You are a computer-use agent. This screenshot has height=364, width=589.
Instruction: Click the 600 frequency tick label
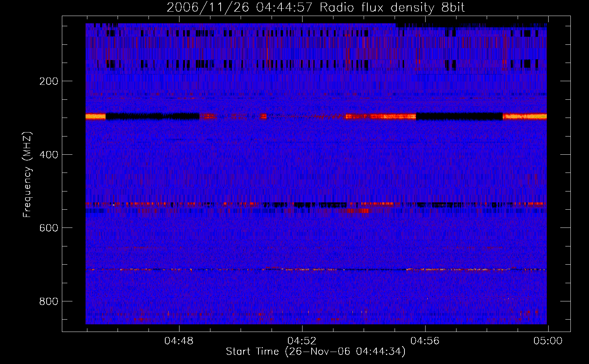click(48, 228)
